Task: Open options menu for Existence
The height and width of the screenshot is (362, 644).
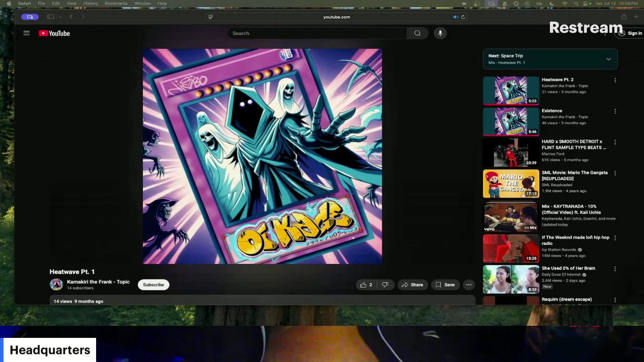Action: (615, 112)
